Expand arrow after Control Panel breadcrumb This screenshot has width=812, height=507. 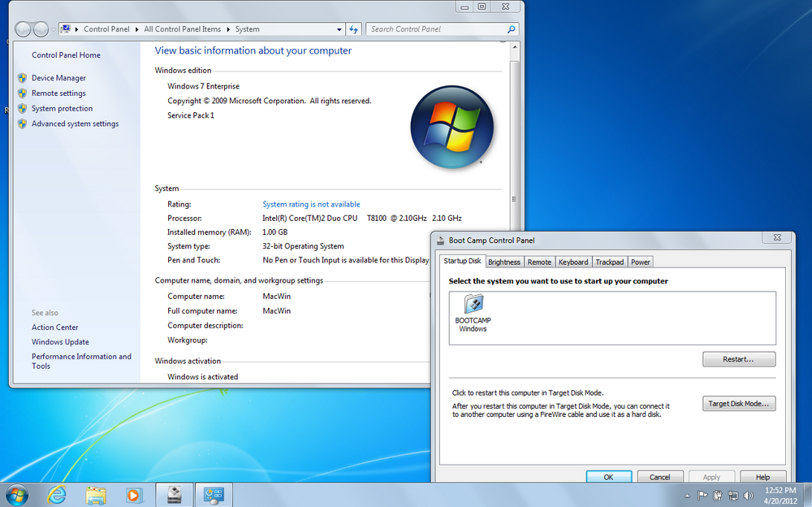point(136,29)
